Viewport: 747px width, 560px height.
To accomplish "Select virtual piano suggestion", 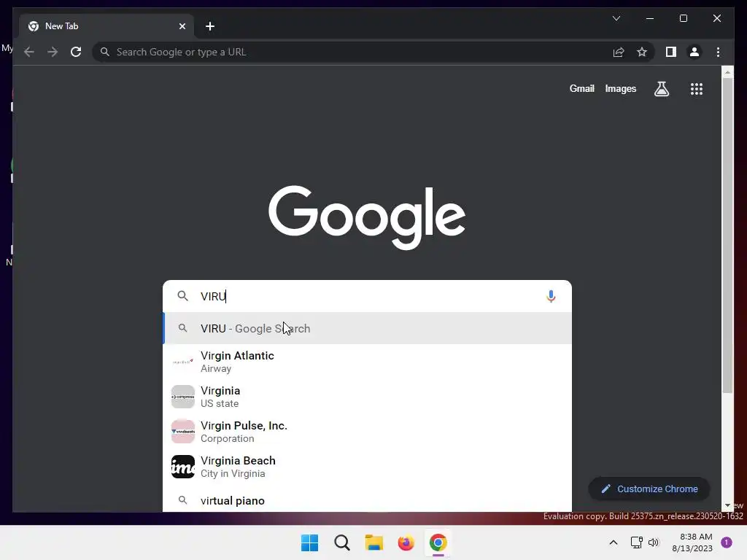I will pyautogui.click(x=368, y=500).
